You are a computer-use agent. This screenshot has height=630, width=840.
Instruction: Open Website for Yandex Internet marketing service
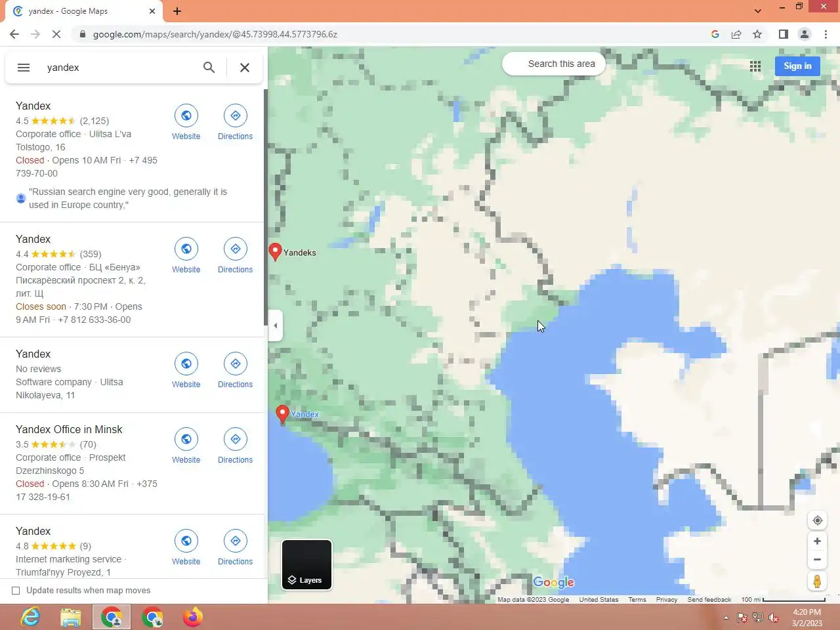[186, 548]
